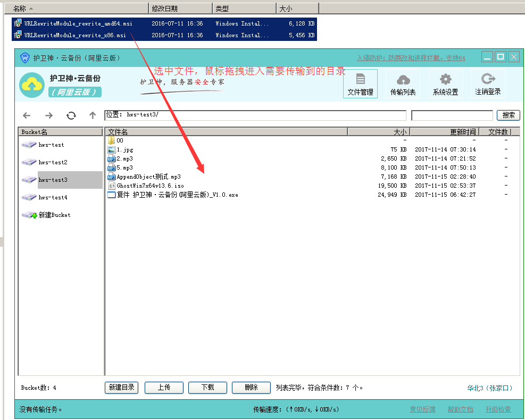Select URLRewriteModule_rewrite_x86.msi in Explorer
Screen dimensions: 525x420
[x=164, y=35]
